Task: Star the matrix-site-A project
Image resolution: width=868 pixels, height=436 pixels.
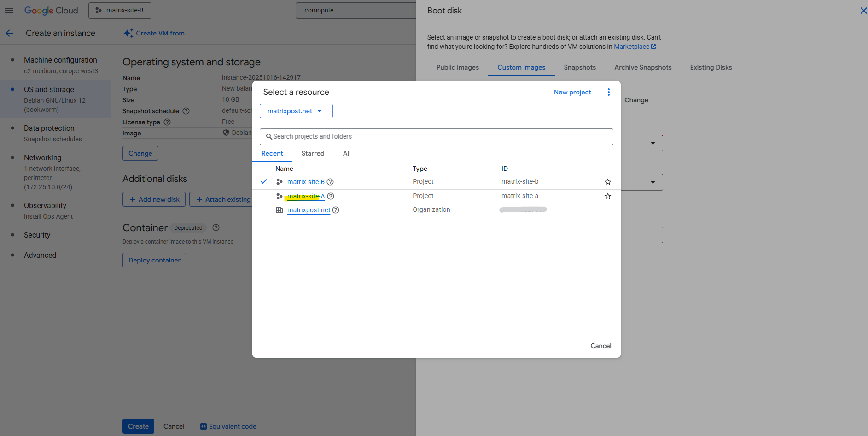Action: tap(607, 196)
